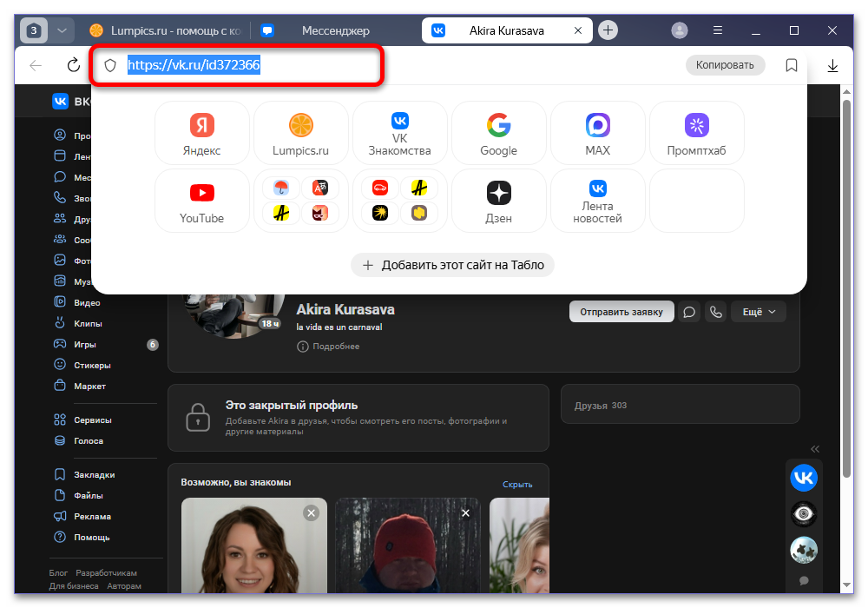Viewport: 868px width, 608px height.
Task: Open browser downloads icon
Action: click(832, 65)
